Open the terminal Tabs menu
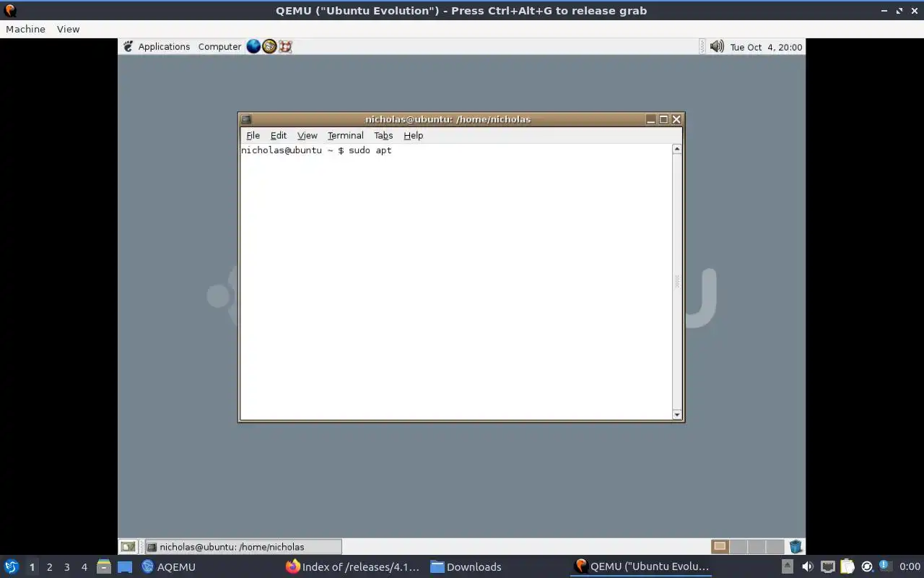Screen dimensions: 924x578 (383, 135)
